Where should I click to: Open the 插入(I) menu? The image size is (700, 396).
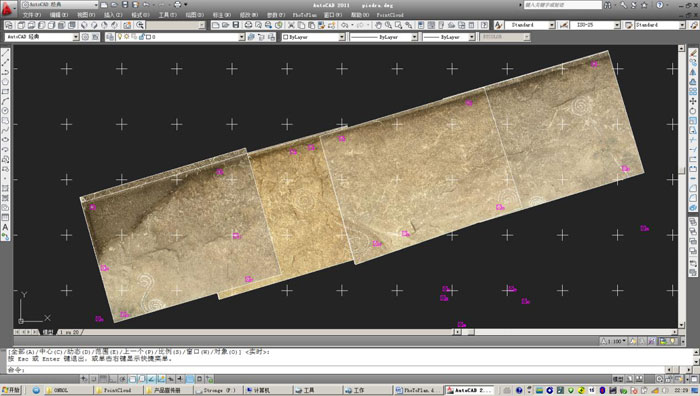click(x=113, y=15)
